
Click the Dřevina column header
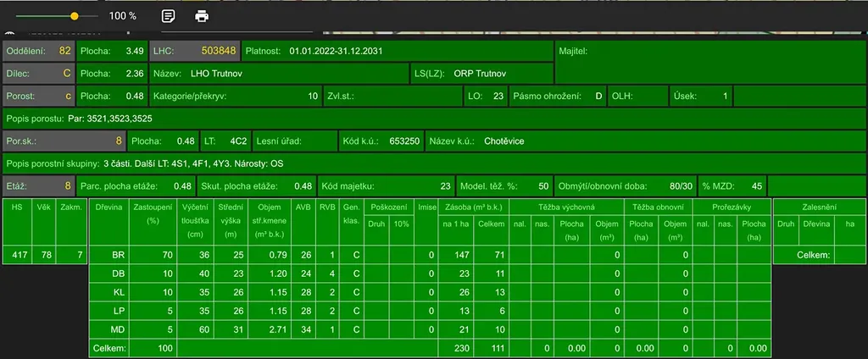[109, 206]
